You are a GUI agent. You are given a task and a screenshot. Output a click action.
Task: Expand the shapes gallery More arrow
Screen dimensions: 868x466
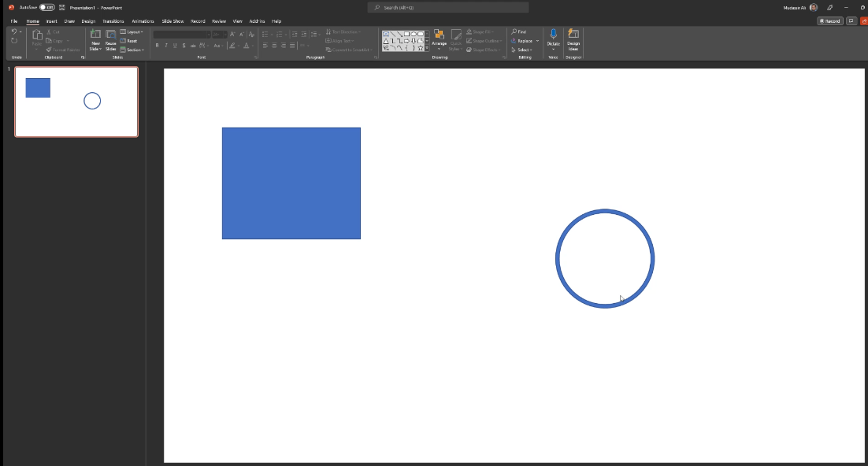pos(427,49)
